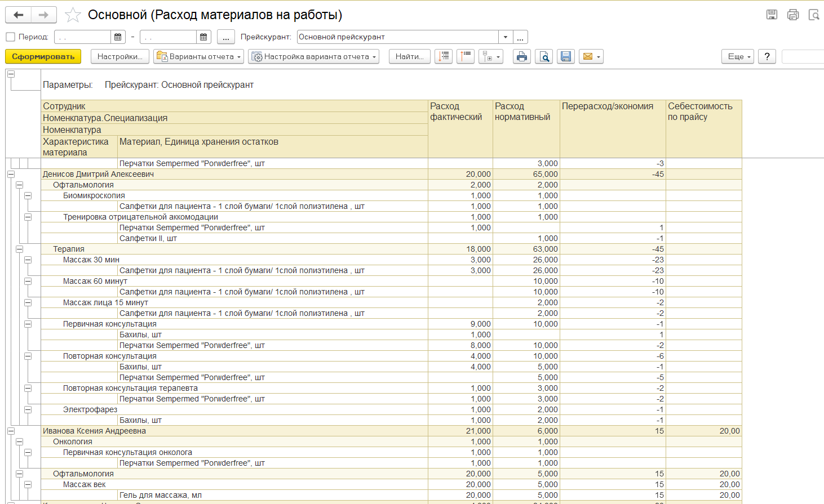
Task: Select the 21,000 value cell
Action: 460,431
